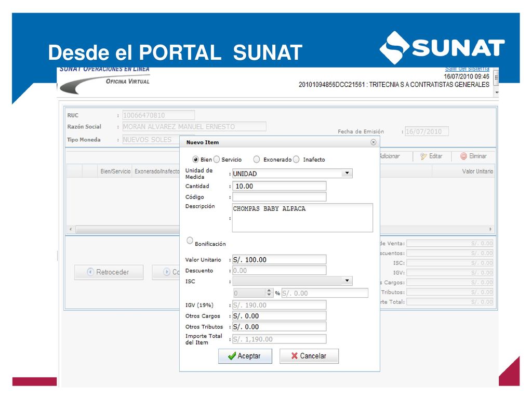Select the Bien radio button
Viewport: 532px width, 399px height.
click(x=195, y=159)
